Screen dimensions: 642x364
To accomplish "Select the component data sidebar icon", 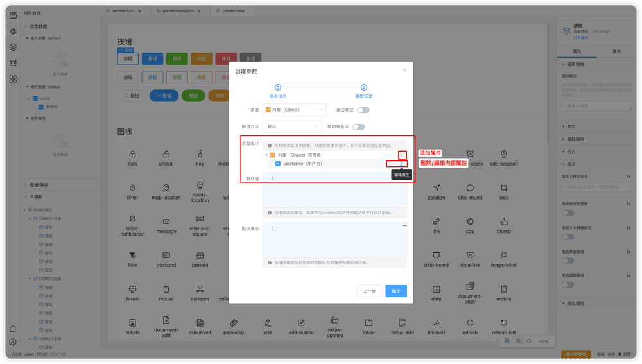I will [x=13, y=31].
